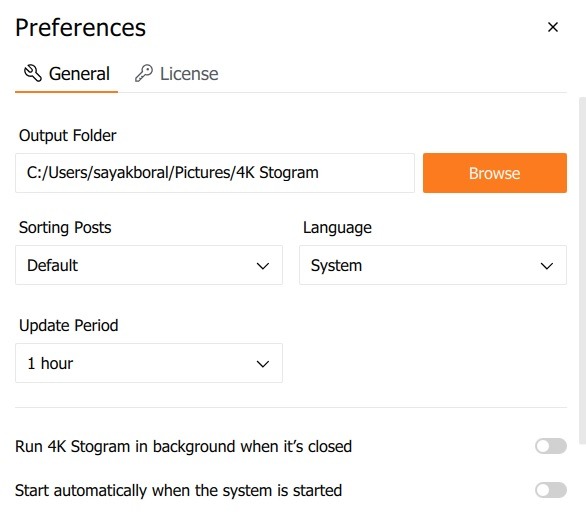The image size is (586, 521).
Task: Click the orange Browse button
Action: click(494, 173)
